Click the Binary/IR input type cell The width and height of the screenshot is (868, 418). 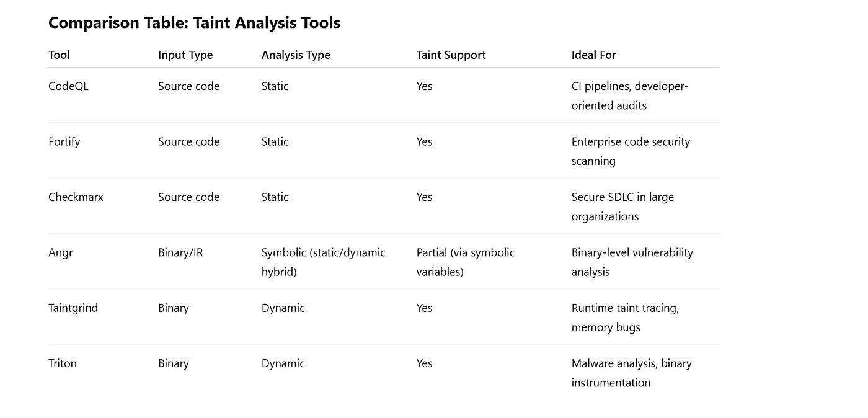[x=180, y=252]
